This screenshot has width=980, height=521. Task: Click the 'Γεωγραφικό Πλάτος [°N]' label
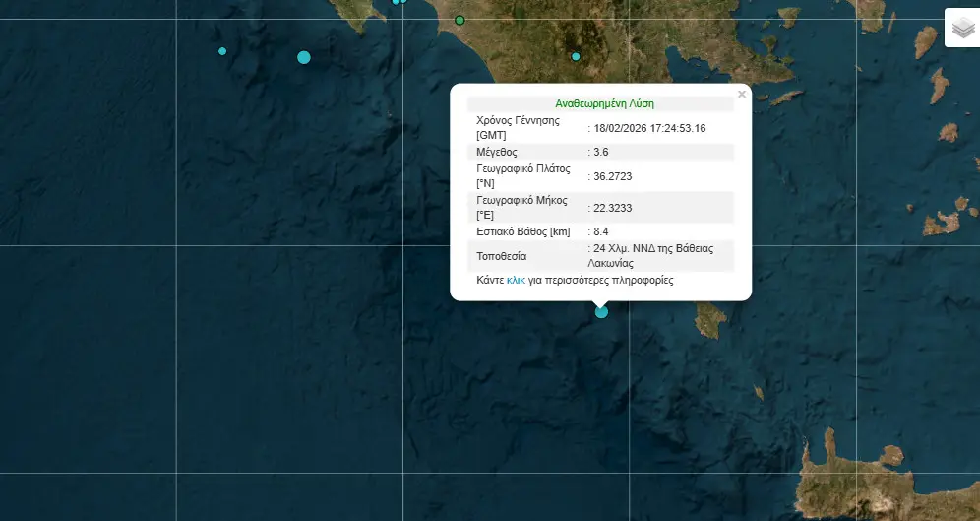[522, 176]
